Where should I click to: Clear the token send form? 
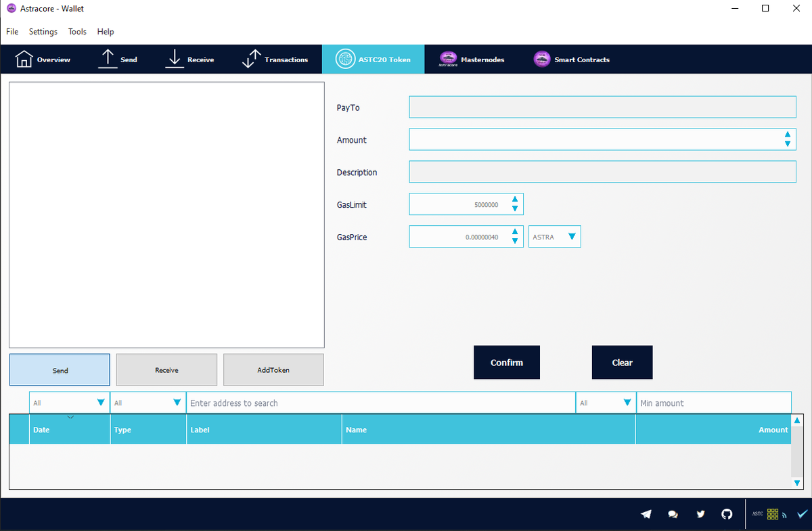[x=622, y=363]
